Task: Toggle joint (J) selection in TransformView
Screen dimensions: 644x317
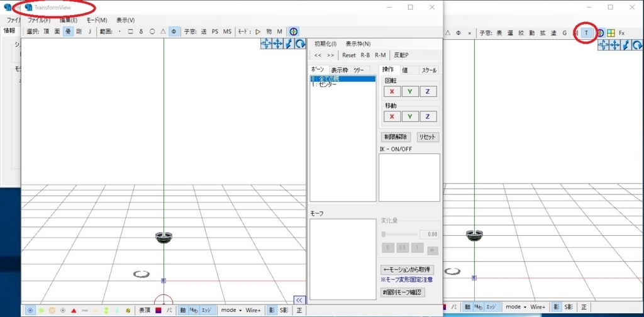Action: click(89, 31)
